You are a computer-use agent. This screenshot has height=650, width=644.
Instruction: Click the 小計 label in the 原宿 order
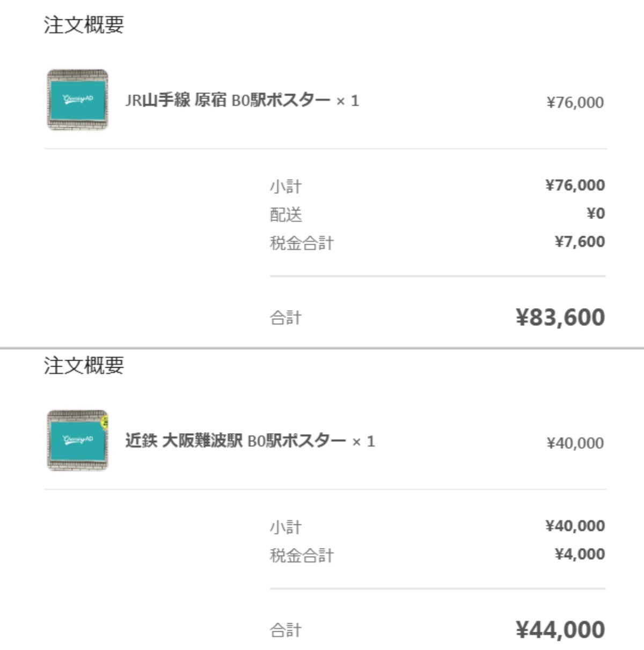pos(286,187)
